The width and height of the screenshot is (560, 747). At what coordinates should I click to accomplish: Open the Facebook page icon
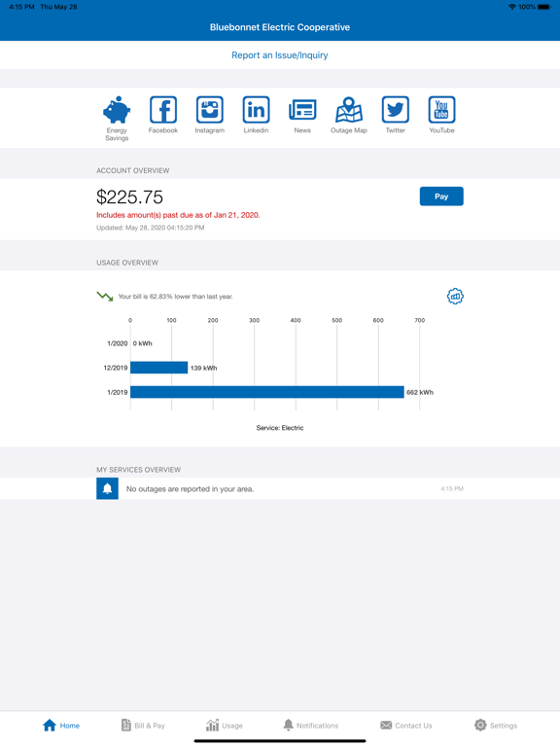click(x=163, y=110)
